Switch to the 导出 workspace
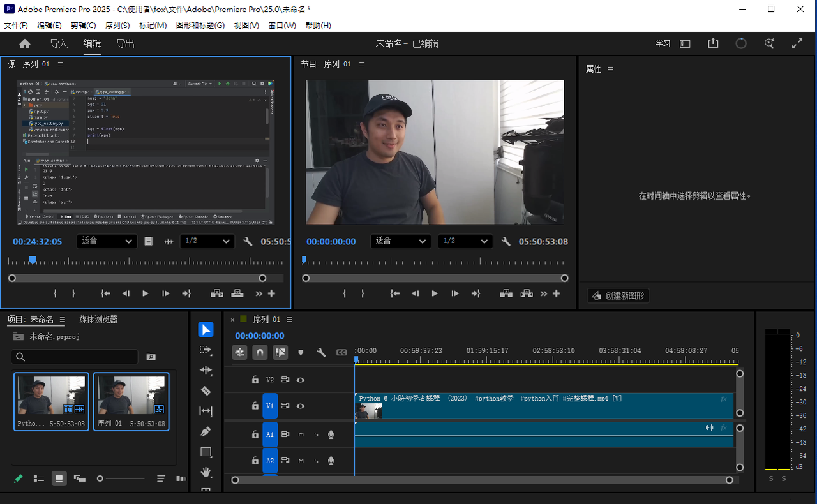Viewport: 817px width, 504px height. [x=125, y=44]
